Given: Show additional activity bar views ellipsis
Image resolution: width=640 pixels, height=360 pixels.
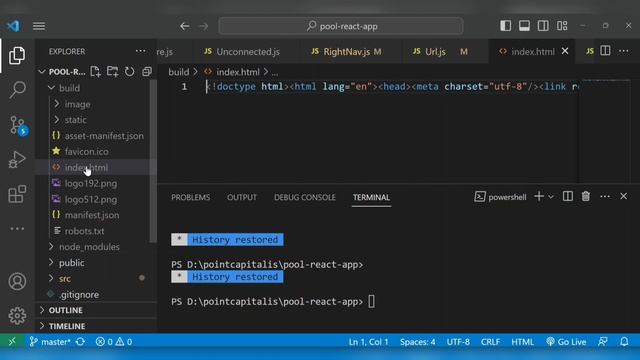Looking at the screenshot, I should [x=17, y=229].
